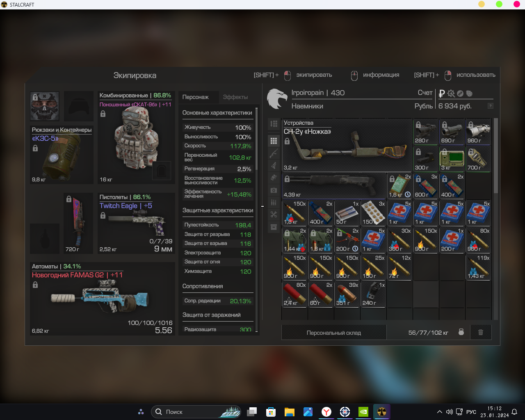Click the Персональный склад button

coord(334,333)
